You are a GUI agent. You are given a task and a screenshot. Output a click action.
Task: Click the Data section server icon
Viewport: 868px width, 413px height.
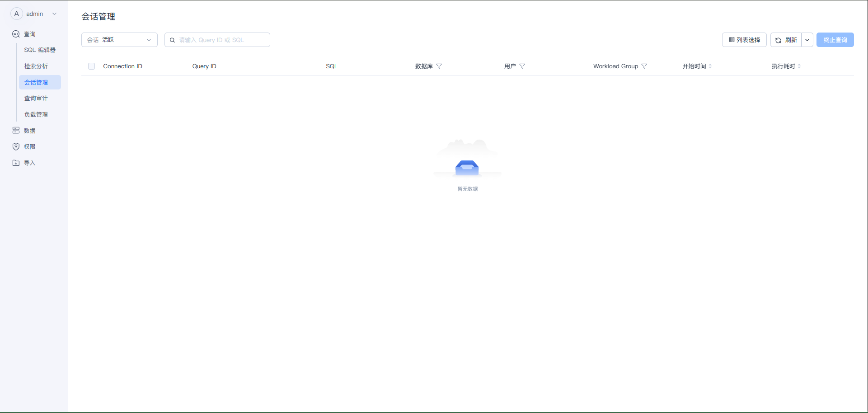coord(16,131)
